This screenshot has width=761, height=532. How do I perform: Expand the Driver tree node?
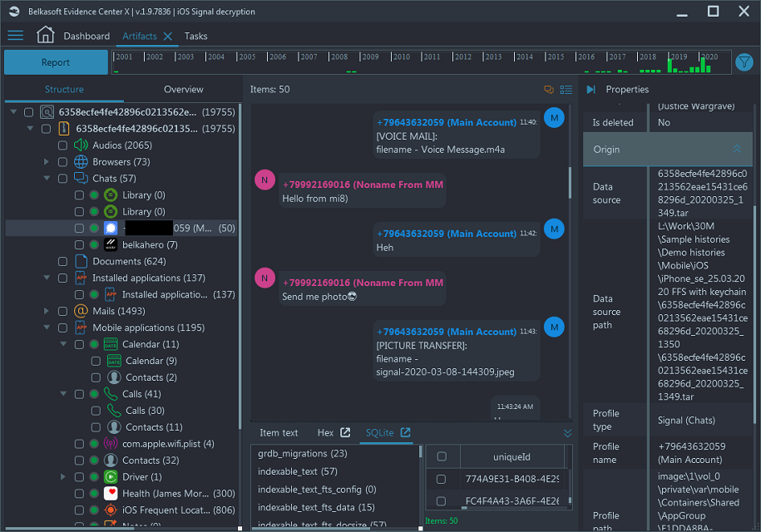[x=63, y=476]
